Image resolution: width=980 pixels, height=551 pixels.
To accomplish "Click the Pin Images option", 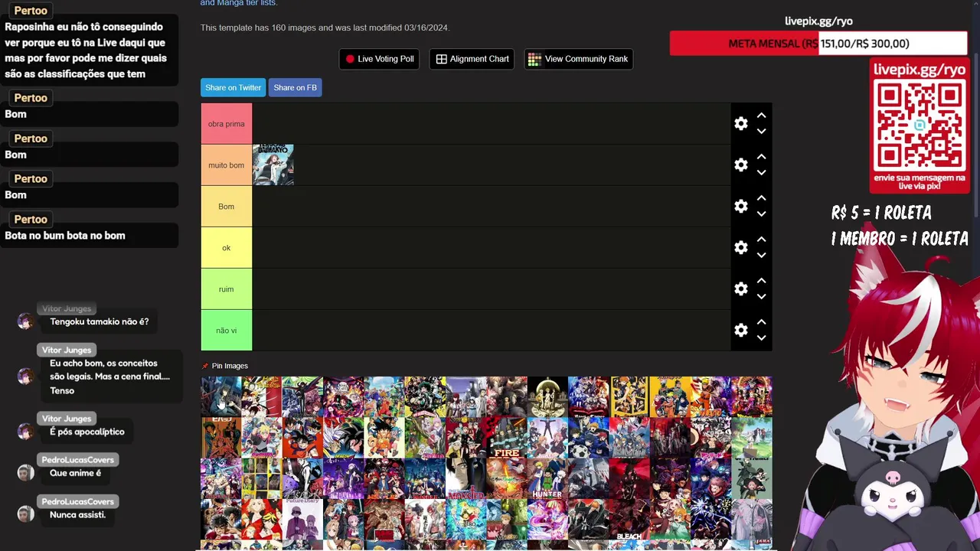I will click(230, 366).
